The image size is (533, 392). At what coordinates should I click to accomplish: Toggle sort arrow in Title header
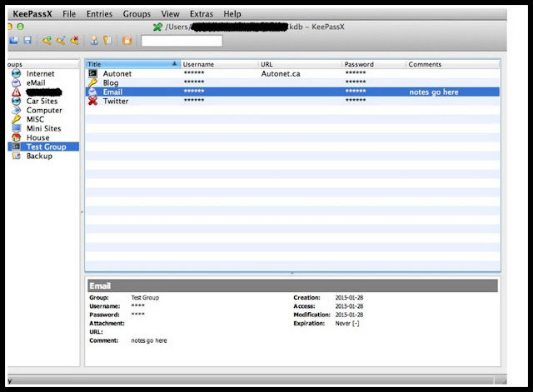tap(174, 63)
